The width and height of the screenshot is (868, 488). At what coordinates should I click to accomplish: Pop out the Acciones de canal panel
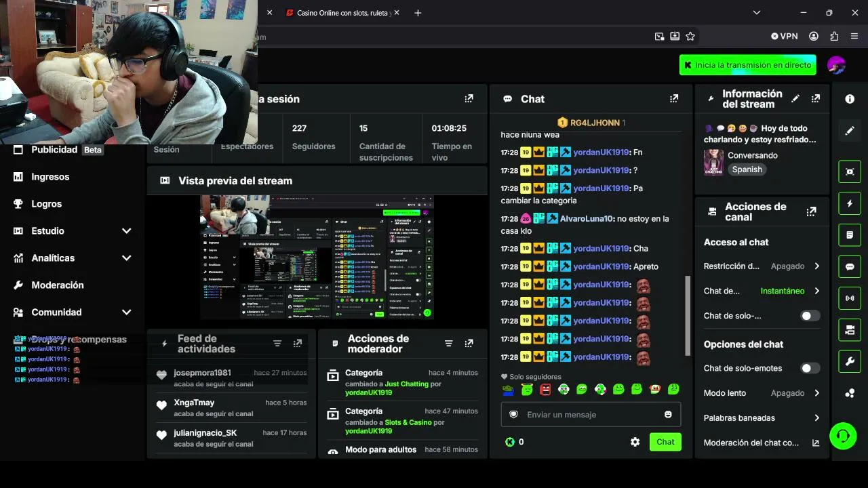pos(811,212)
